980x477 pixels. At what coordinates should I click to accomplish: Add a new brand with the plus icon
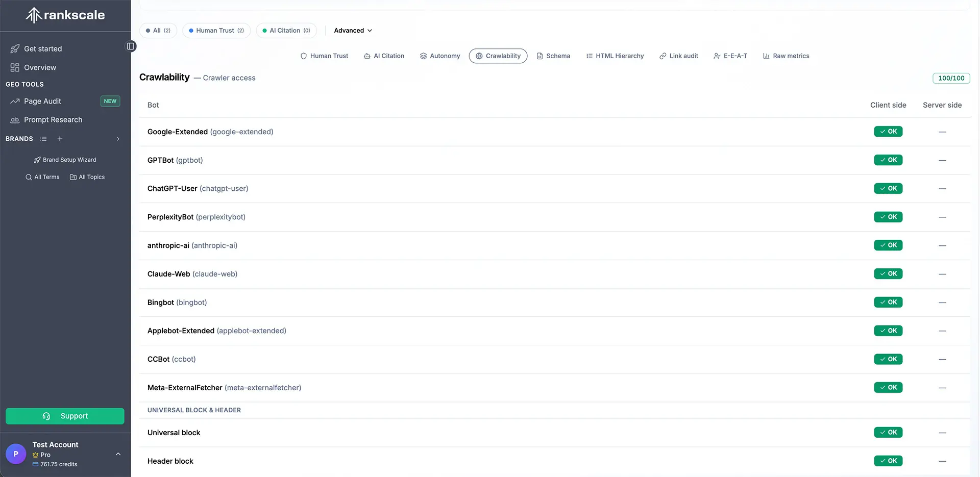coord(60,138)
